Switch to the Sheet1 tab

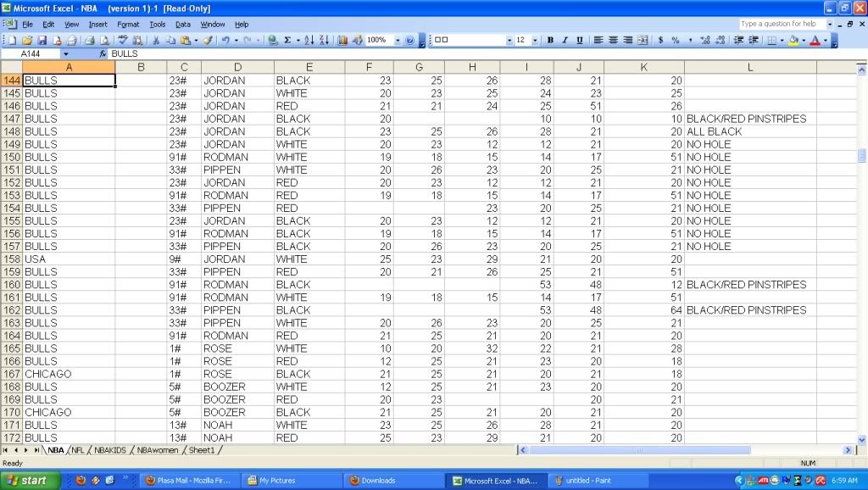[202, 450]
